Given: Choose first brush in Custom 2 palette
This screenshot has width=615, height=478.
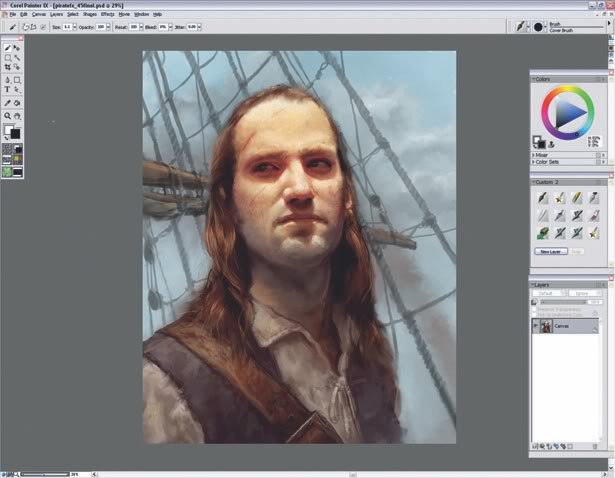Looking at the screenshot, I should 543,198.
